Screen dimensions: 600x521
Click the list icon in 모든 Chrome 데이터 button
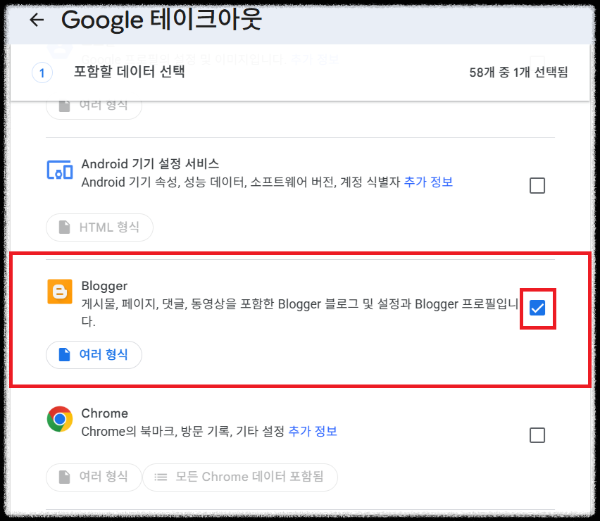161,477
